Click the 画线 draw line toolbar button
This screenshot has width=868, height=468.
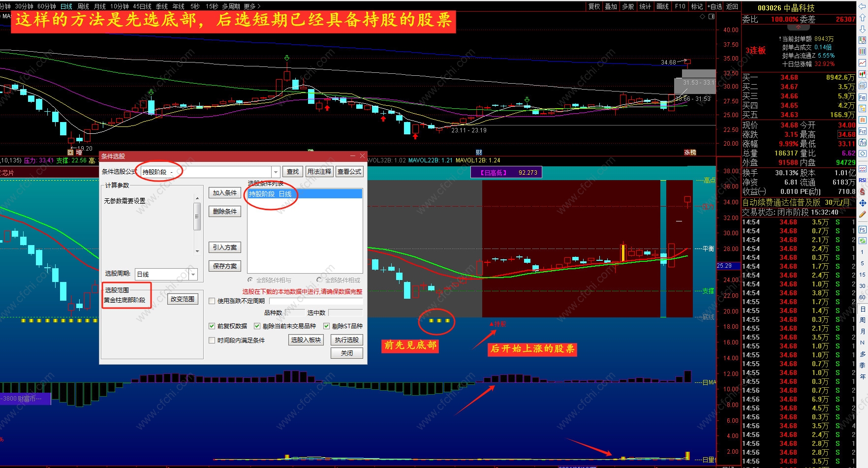[663, 6]
